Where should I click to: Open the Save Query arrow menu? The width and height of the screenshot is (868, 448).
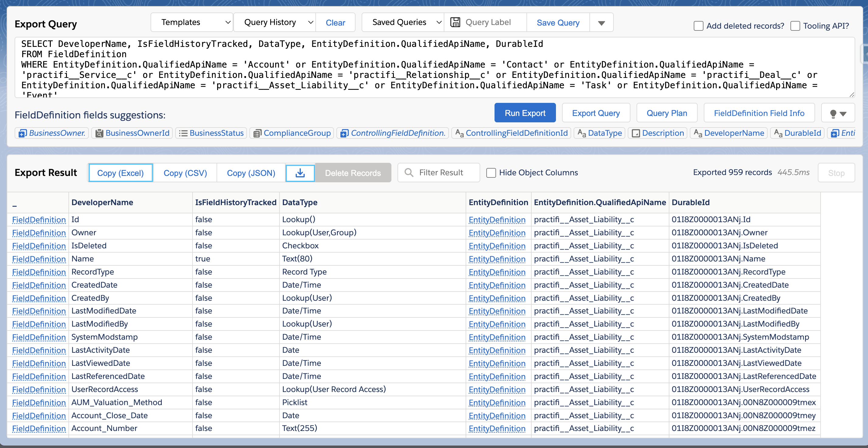pos(601,23)
